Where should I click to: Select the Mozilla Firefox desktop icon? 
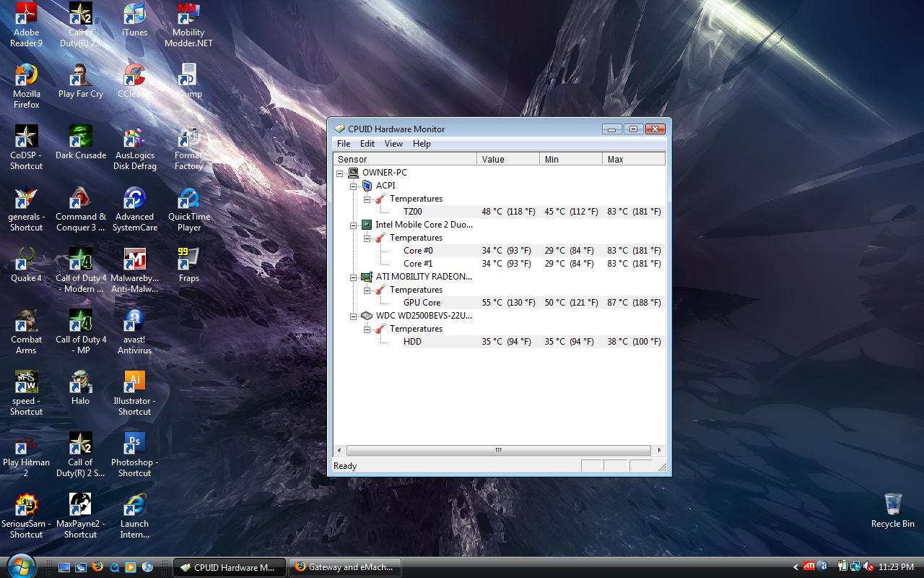26,87
